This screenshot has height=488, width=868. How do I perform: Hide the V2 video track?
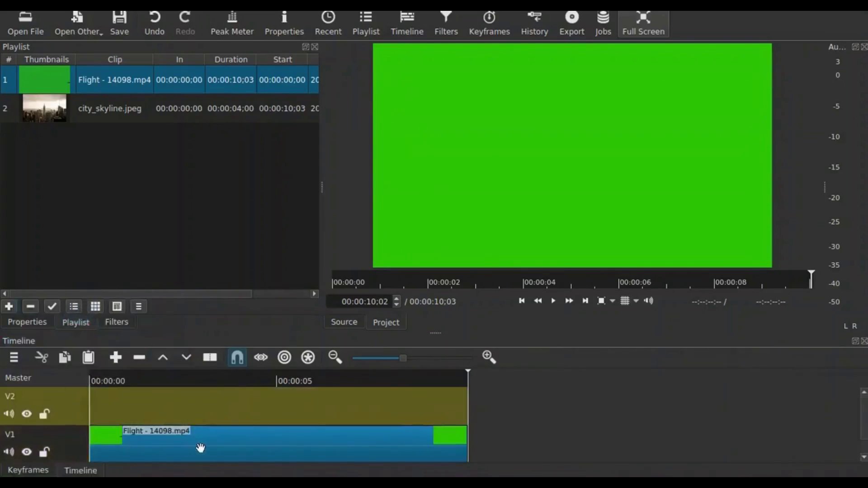click(x=26, y=413)
